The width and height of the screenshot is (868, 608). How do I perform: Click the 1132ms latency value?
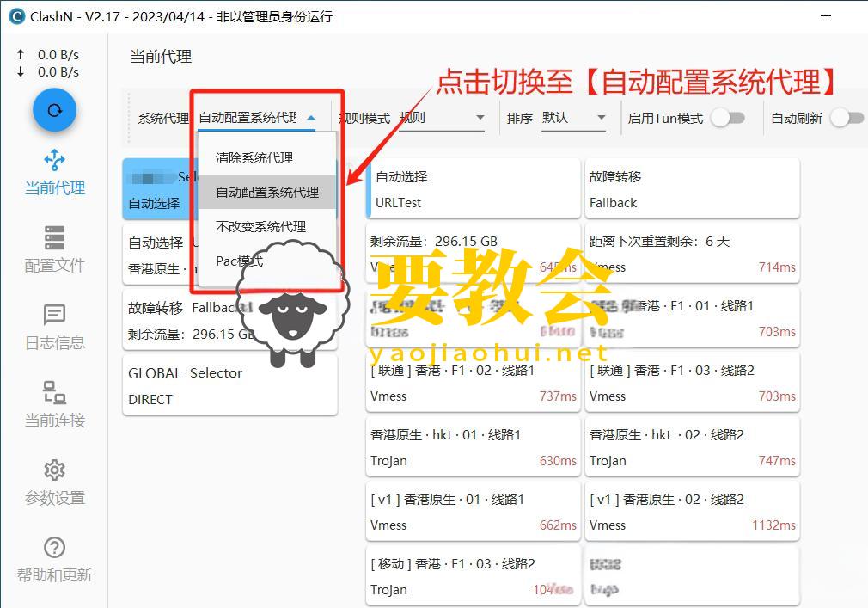tap(773, 525)
